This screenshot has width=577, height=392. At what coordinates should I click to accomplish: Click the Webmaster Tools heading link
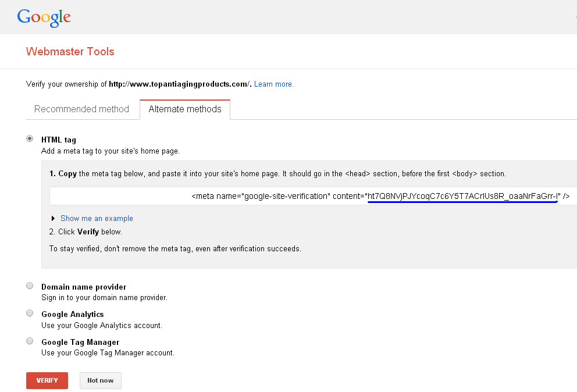pos(70,52)
